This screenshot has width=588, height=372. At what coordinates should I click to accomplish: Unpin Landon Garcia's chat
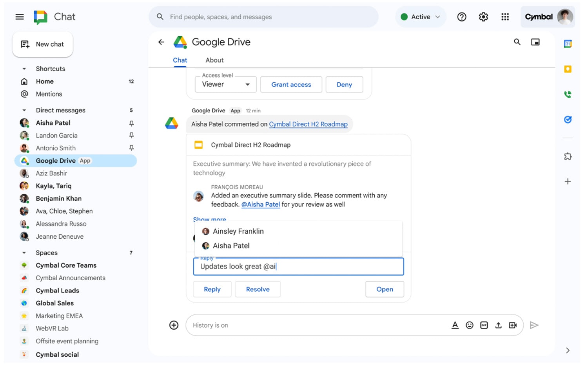(x=132, y=135)
